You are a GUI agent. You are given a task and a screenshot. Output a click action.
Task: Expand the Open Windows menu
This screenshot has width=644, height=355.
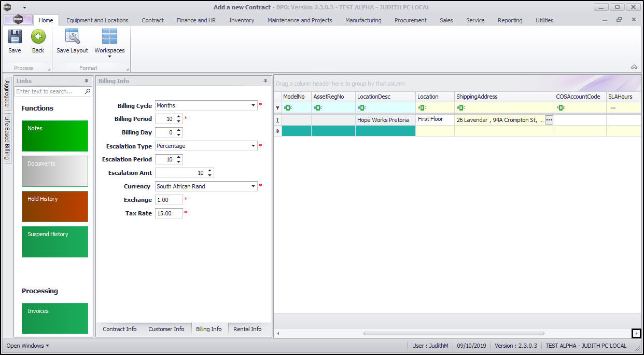(28, 346)
